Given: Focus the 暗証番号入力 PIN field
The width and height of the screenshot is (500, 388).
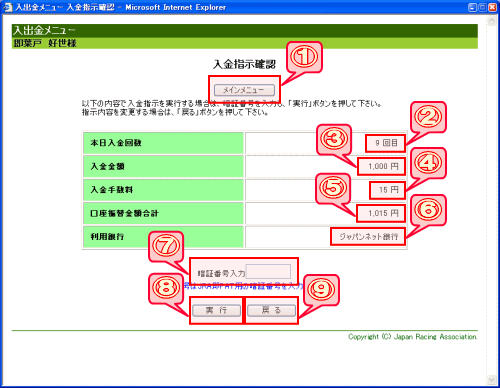Looking at the screenshot, I should click(268, 272).
